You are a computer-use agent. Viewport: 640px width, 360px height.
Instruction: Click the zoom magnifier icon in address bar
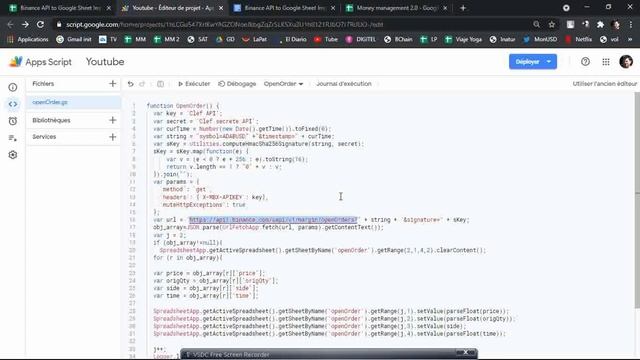coord(536,24)
